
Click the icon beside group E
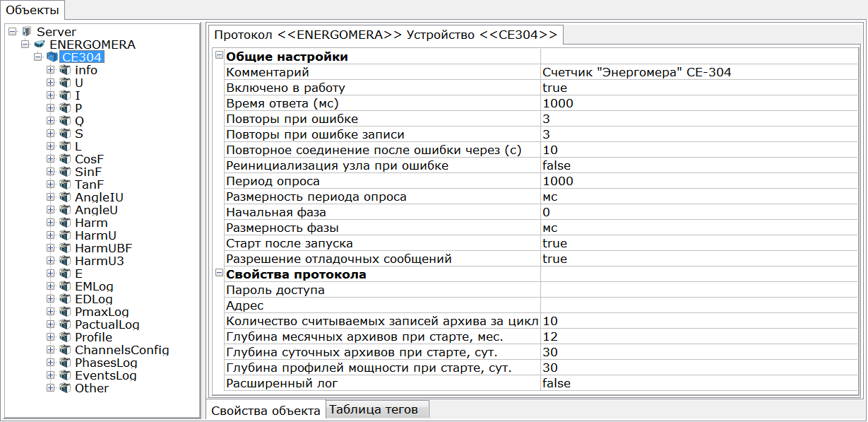(x=65, y=274)
